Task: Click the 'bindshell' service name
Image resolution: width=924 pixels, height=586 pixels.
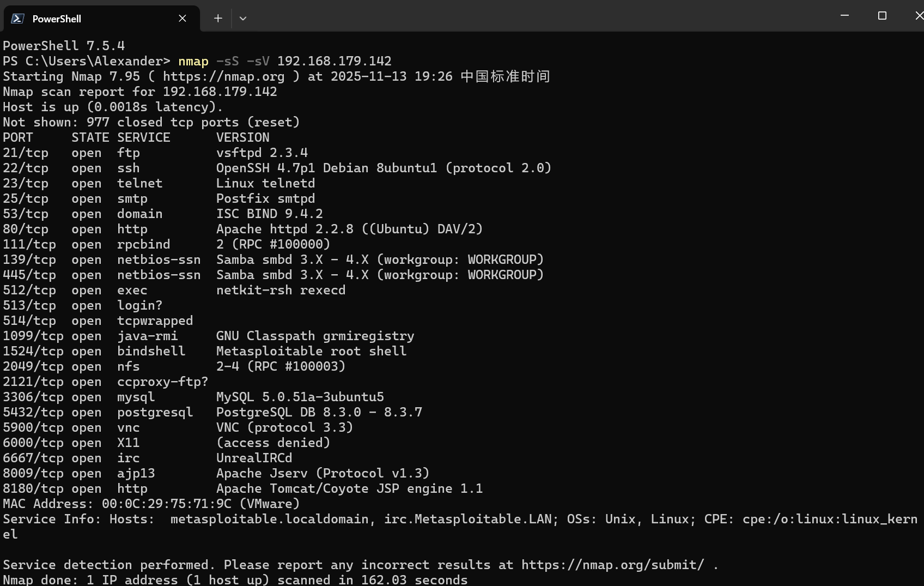Action: pos(151,351)
